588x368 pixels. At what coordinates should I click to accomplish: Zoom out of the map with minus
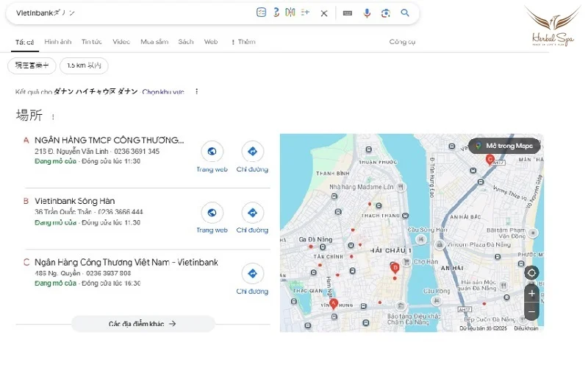(x=531, y=311)
